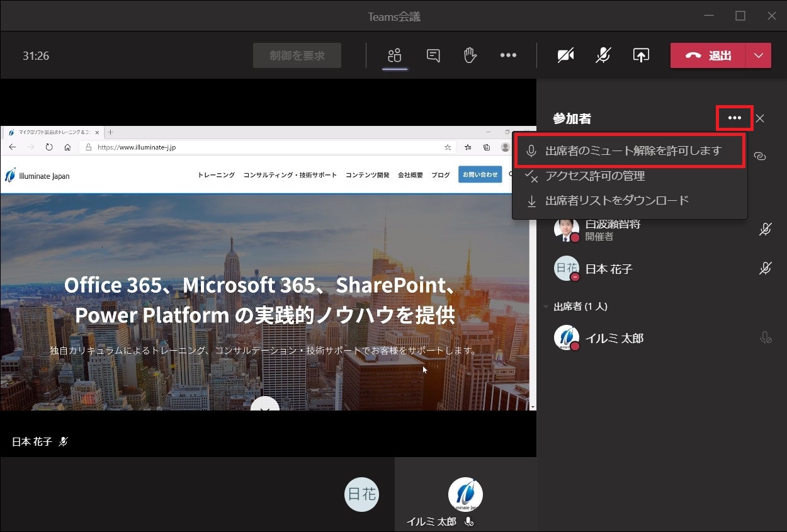
Task: Click the shared browser's tab title
Action: (54, 132)
